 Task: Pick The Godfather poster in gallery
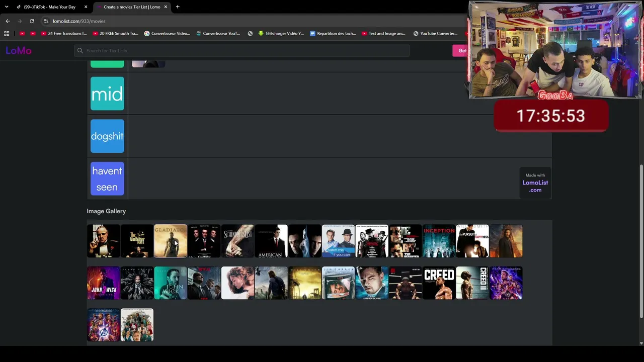coord(104,241)
